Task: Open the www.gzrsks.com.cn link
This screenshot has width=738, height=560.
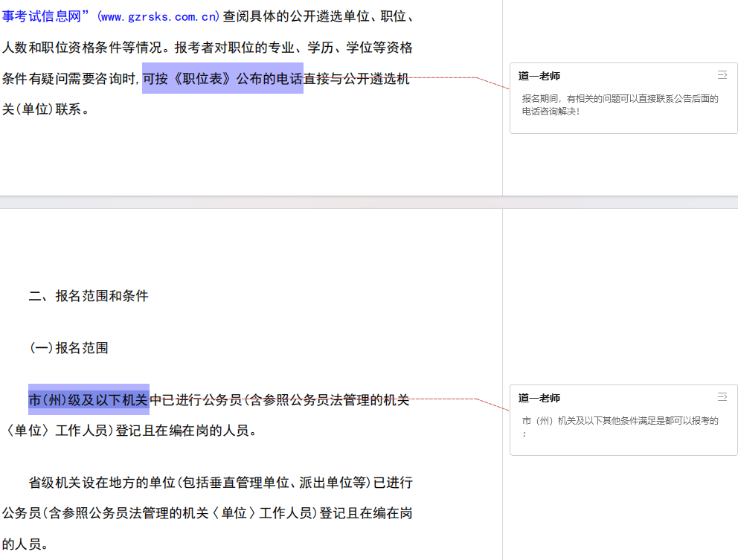Action: (x=158, y=16)
